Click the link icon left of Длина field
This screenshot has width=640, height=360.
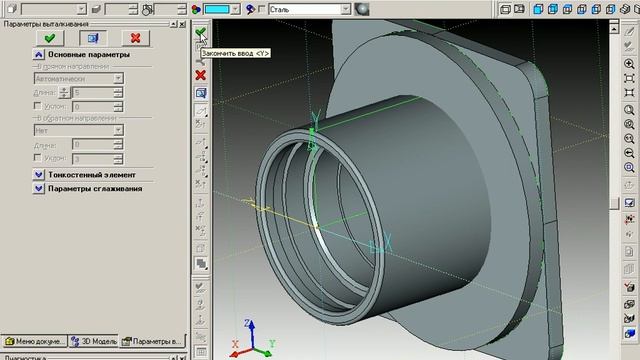pyautogui.click(x=64, y=93)
